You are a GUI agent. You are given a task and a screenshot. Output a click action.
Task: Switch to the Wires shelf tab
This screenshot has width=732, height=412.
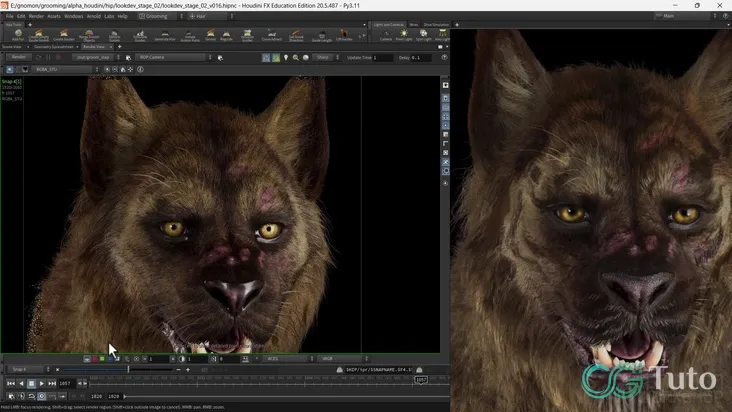click(414, 25)
